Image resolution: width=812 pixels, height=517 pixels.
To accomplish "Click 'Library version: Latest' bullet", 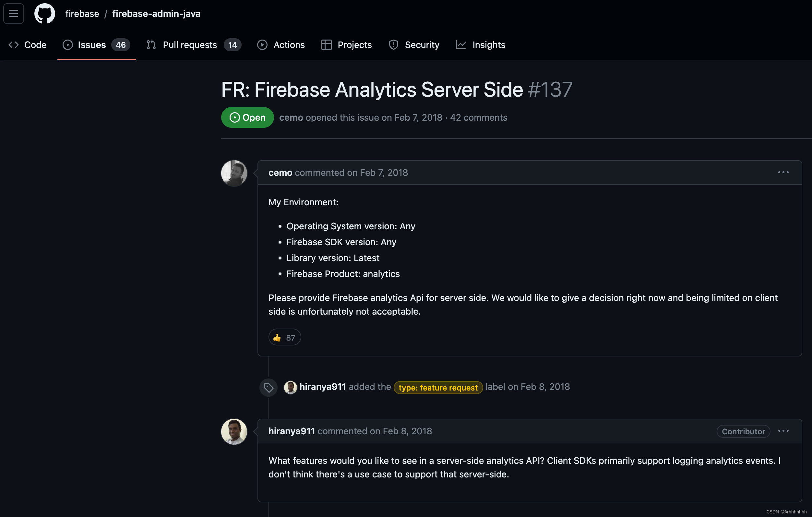I will click(333, 258).
